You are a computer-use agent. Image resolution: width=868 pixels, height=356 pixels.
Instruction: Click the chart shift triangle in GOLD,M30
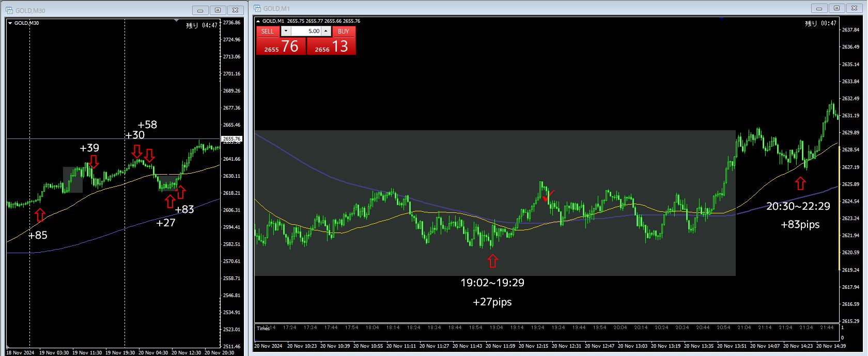click(177, 21)
